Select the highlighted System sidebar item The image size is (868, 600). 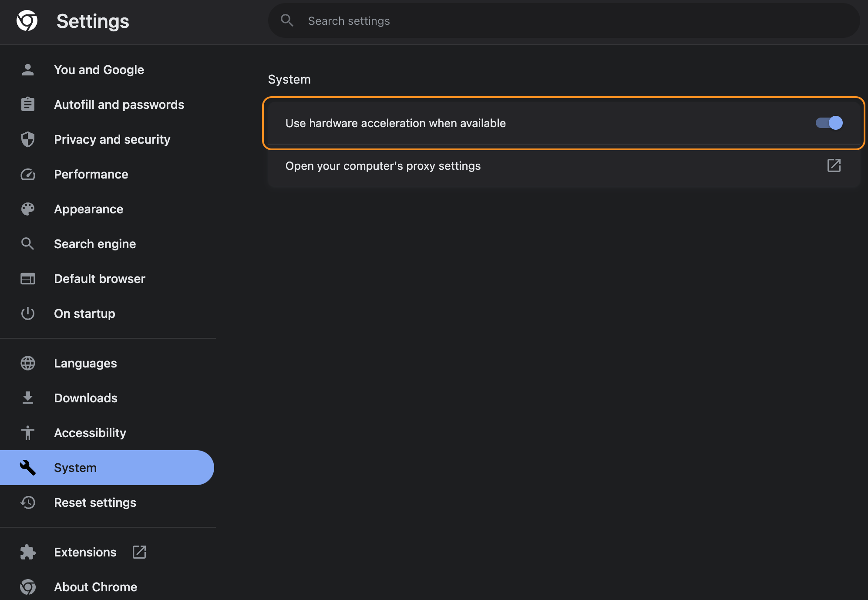(x=107, y=468)
